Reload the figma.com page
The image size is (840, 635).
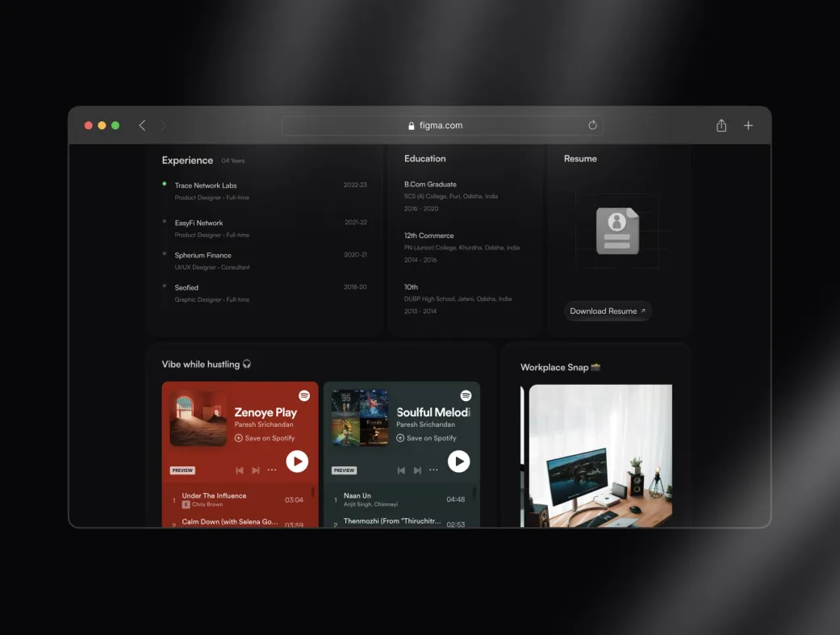click(x=592, y=125)
